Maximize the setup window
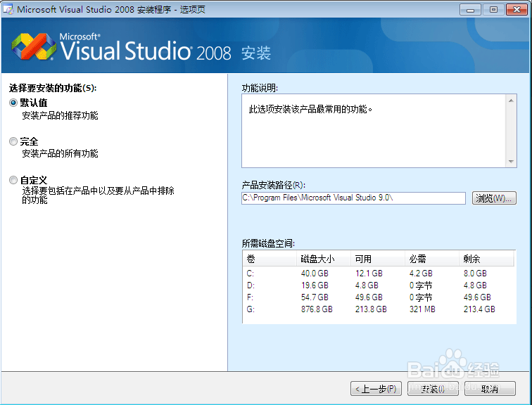This screenshot has width=532, height=405. pyautogui.click(x=493, y=9)
